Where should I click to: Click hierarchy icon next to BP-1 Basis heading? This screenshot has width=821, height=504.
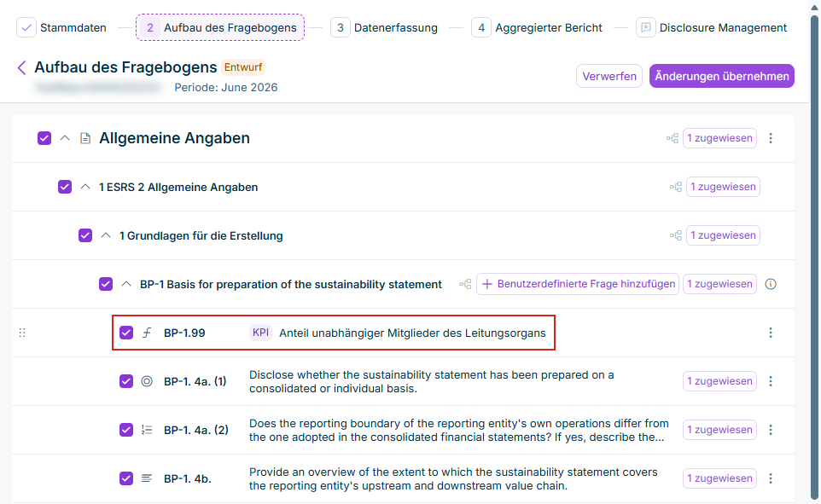tap(465, 284)
